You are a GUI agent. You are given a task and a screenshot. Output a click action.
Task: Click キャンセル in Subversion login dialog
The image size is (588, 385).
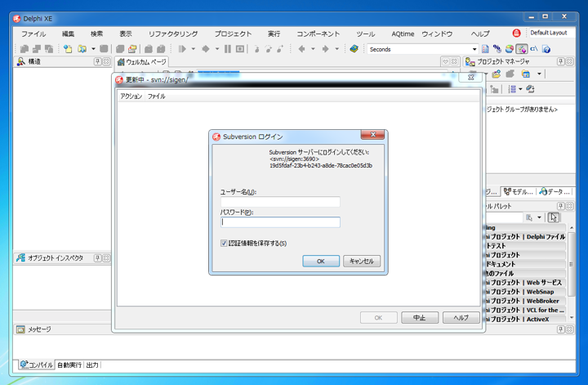[362, 262]
